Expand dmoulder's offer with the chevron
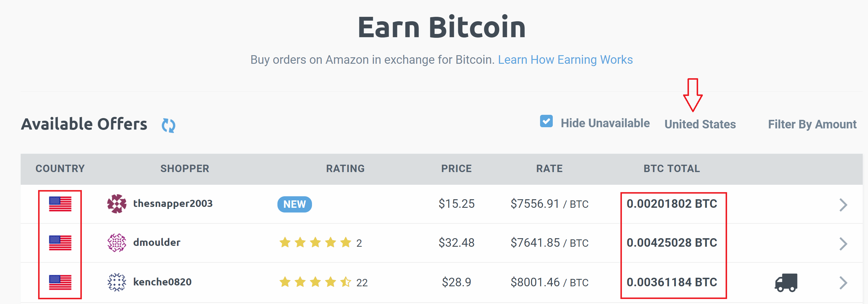Image resolution: width=868 pixels, height=304 pixels. click(x=843, y=244)
